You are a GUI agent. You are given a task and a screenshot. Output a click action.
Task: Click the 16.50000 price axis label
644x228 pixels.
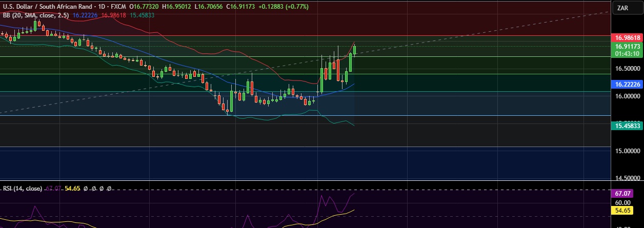(x=628, y=68)
